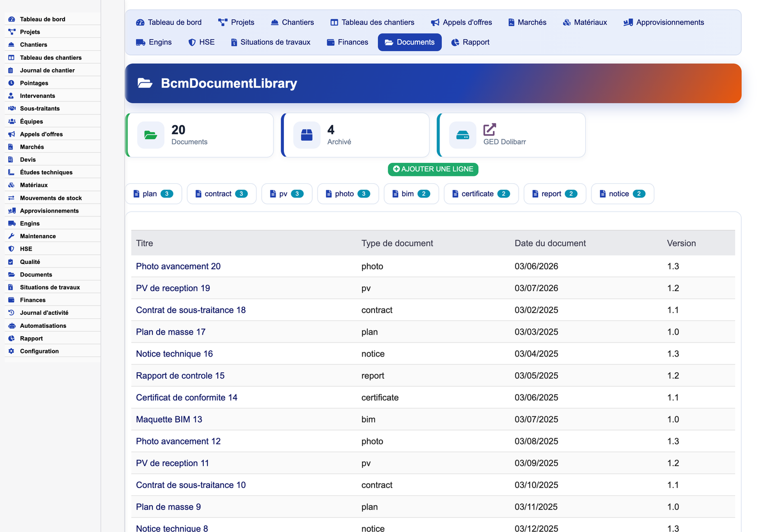The image size is (757, 532).
Task: Open Certificat de conformite 14 link
Action: (186, 398)
